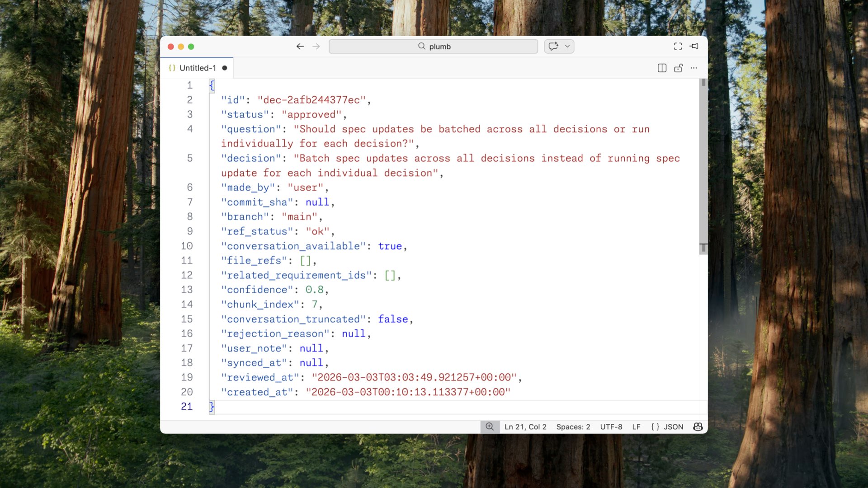Click the Go Back arrow
Screen dimensions: 868x488
click(300, 47)
